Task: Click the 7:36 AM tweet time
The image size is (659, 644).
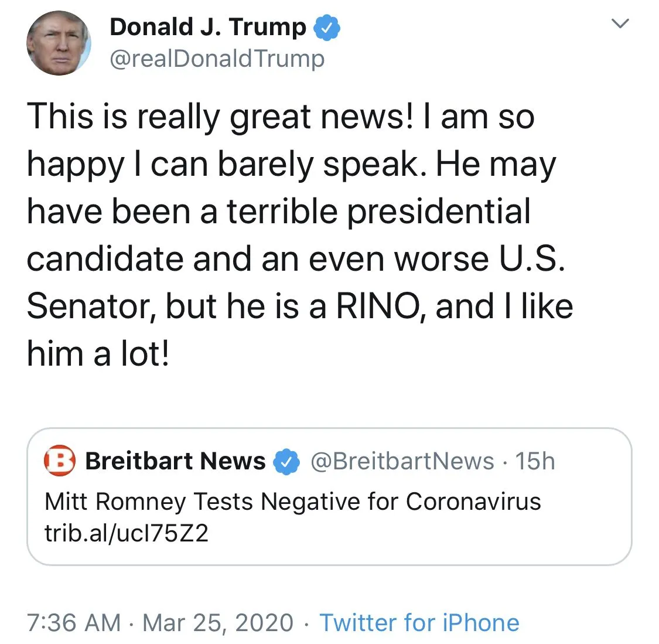Action: click(73, 622)
